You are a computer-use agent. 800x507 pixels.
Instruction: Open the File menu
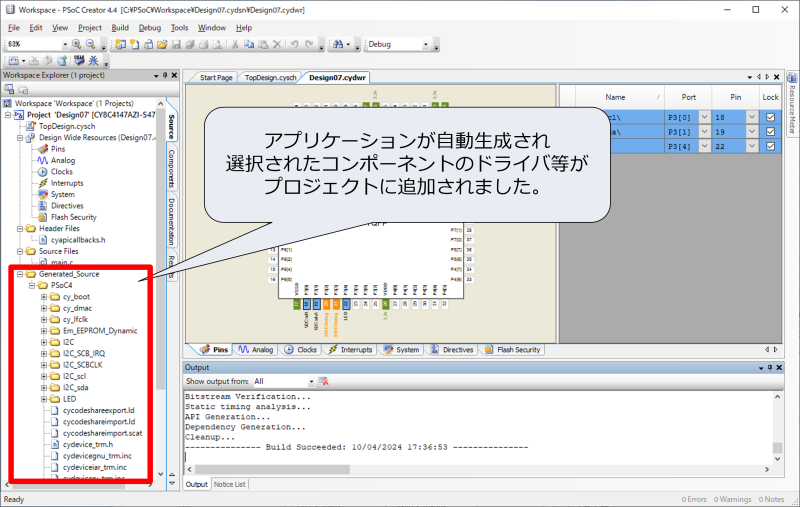[14, 28]
